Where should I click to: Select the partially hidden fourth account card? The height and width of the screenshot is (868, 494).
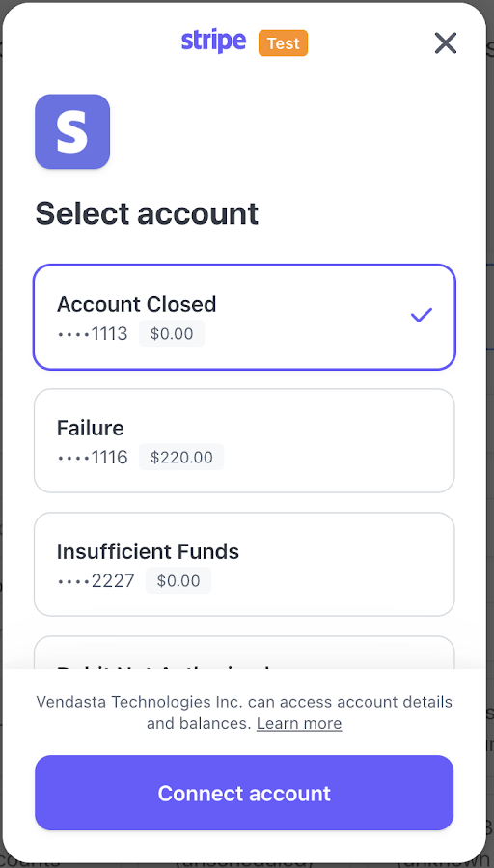pyautogui.click(x=244, y=652)
